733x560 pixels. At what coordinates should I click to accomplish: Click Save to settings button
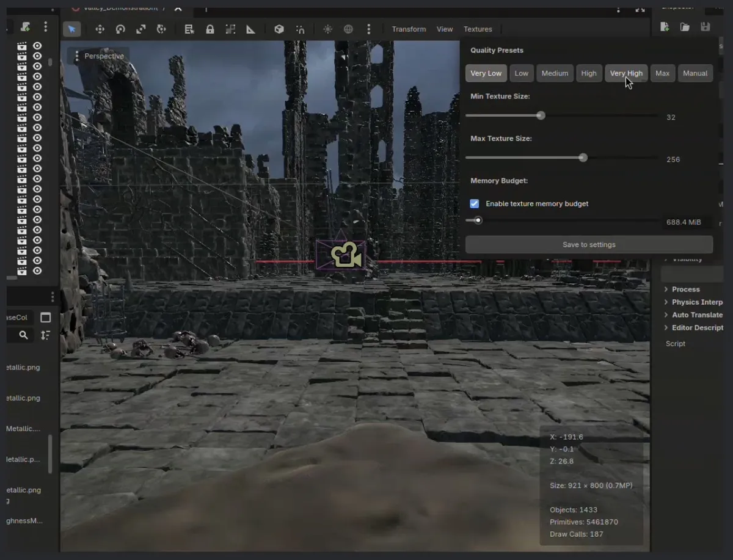click(x=589, y=244)
